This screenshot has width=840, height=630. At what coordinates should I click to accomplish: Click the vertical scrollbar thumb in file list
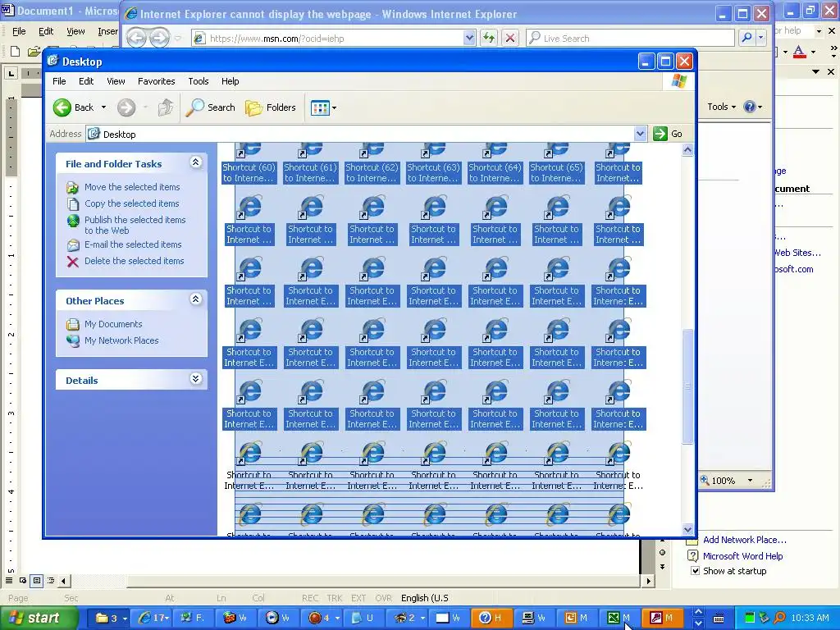click(x=688, y=386)
